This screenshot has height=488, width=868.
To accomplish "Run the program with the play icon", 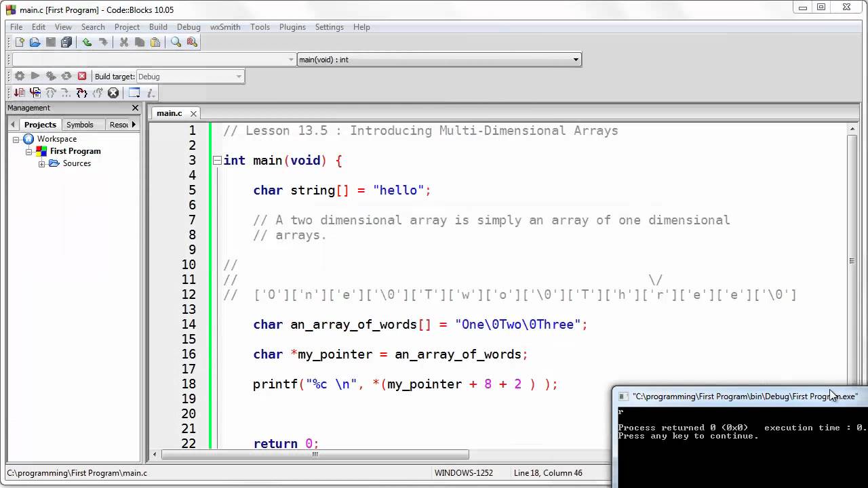I will coord(35,77).
